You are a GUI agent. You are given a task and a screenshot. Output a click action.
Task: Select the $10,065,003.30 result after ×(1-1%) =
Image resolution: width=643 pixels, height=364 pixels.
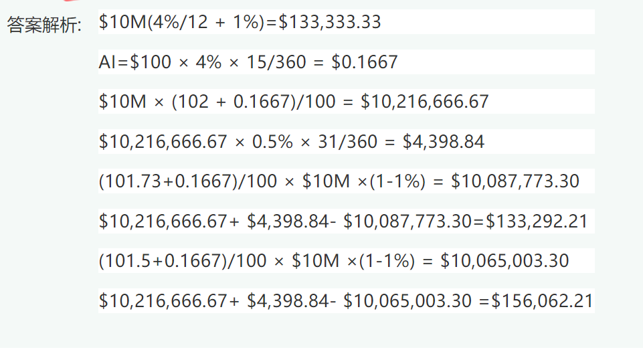click(504, 261)
